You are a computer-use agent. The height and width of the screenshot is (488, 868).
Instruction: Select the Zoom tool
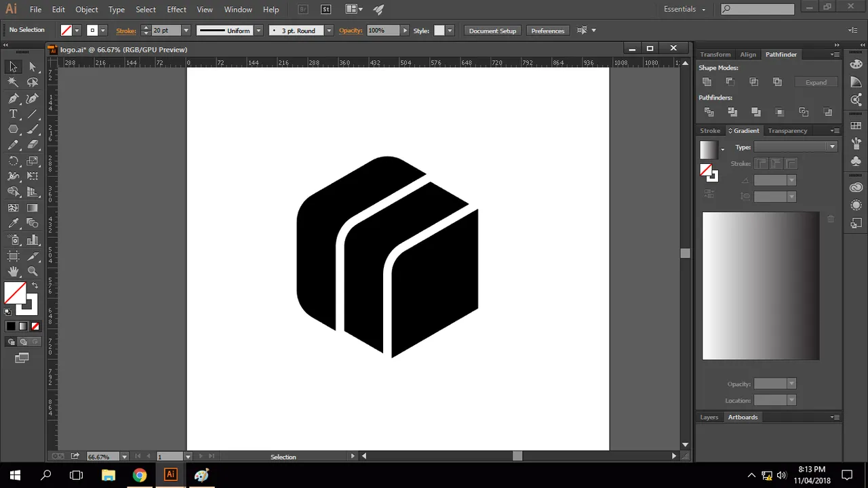(33, 271)
